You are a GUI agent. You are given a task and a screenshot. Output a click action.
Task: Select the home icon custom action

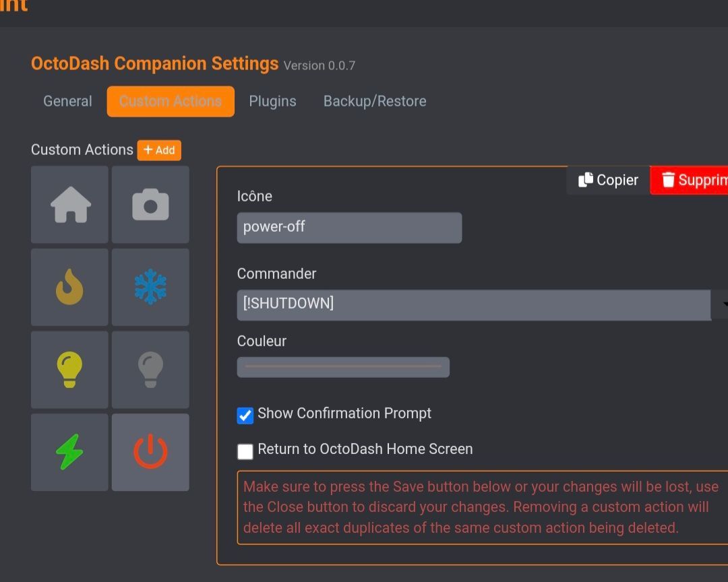click(x=69, y=205)
